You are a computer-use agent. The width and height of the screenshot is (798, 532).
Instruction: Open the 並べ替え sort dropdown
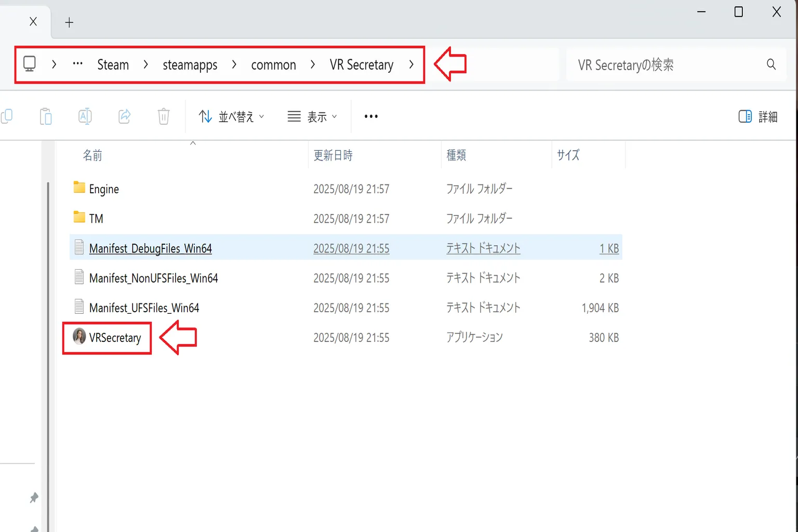(231, 116)
